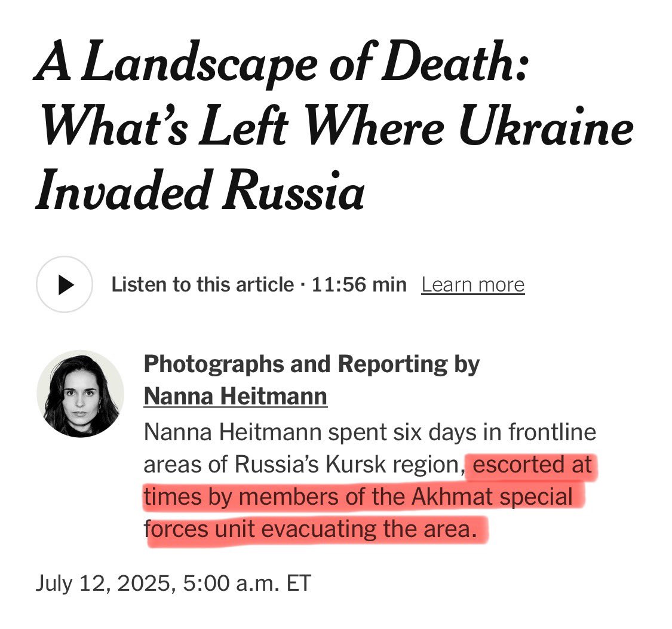Click "Nanna Heitmann spent six days in frontline"
Image resolution: width=672 pixels, height=629 pixels.
370,432
